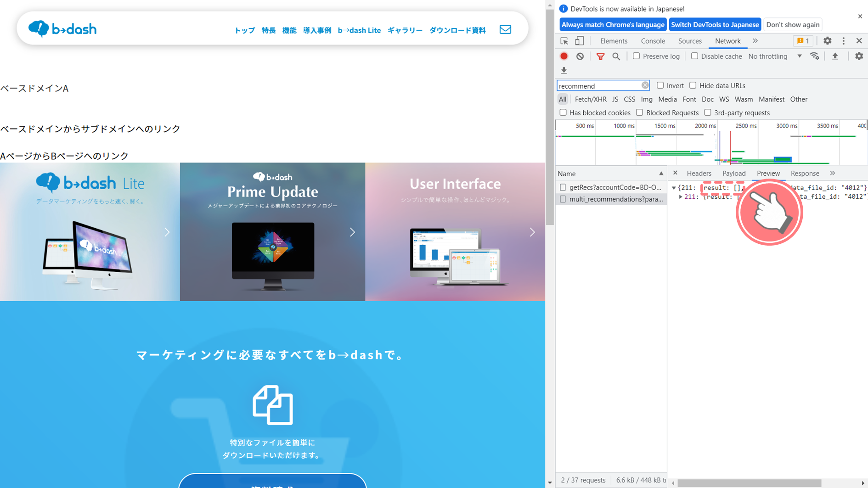868x488 pixels.
Task: Close the DevTools panel
Action: [859, 41]
